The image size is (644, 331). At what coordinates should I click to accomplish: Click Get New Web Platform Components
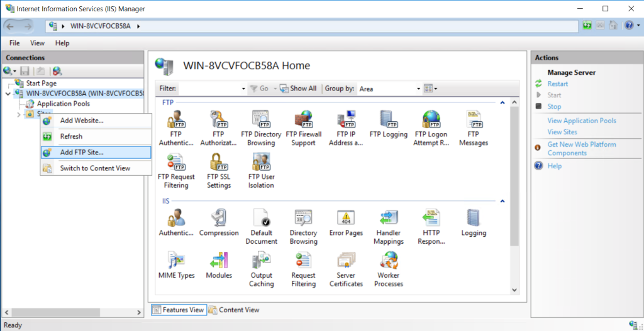(x=582, y=148)
